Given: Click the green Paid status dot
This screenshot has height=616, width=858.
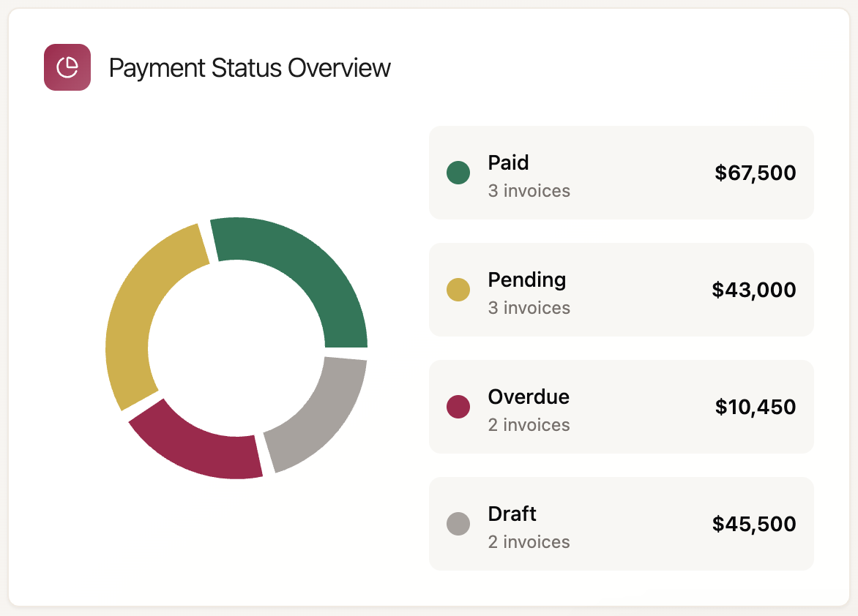Looking at the screenshot, I should [458, 173].
